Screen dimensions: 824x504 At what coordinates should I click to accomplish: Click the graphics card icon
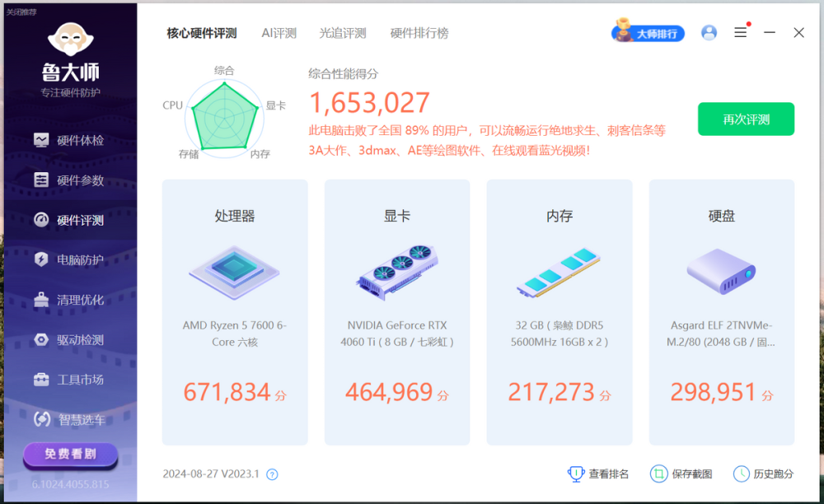(397, 272)
